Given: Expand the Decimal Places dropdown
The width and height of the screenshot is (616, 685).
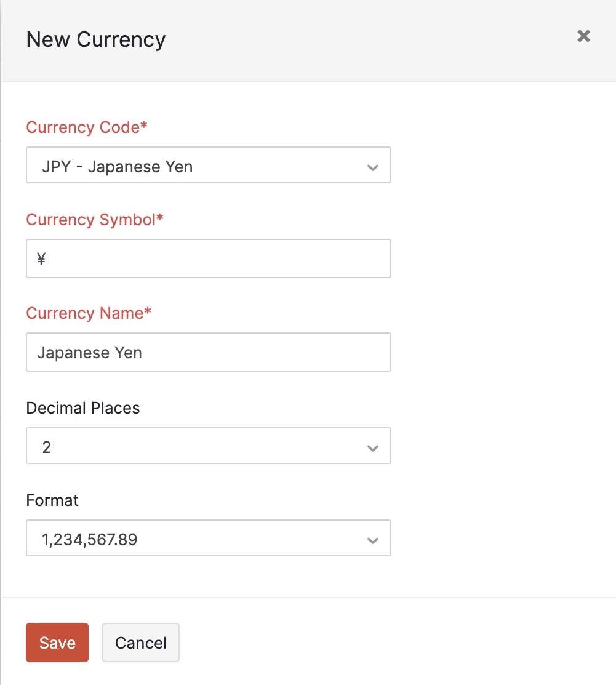Looking at the screenshot, I should pos(208,446).
